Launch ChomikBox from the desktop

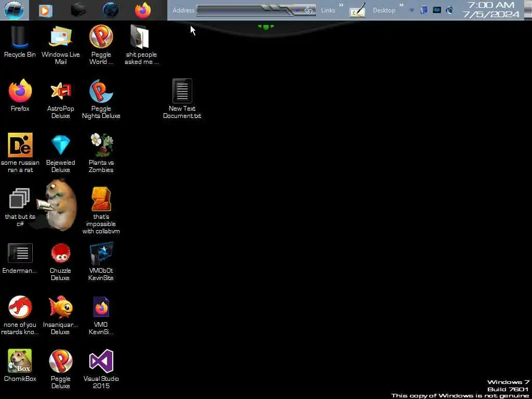20,366
